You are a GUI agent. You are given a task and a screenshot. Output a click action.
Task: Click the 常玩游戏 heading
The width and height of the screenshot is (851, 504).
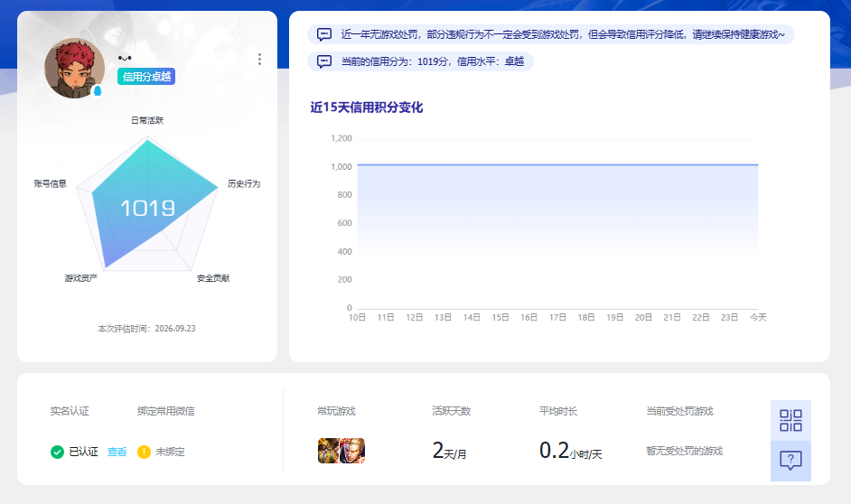336,411
